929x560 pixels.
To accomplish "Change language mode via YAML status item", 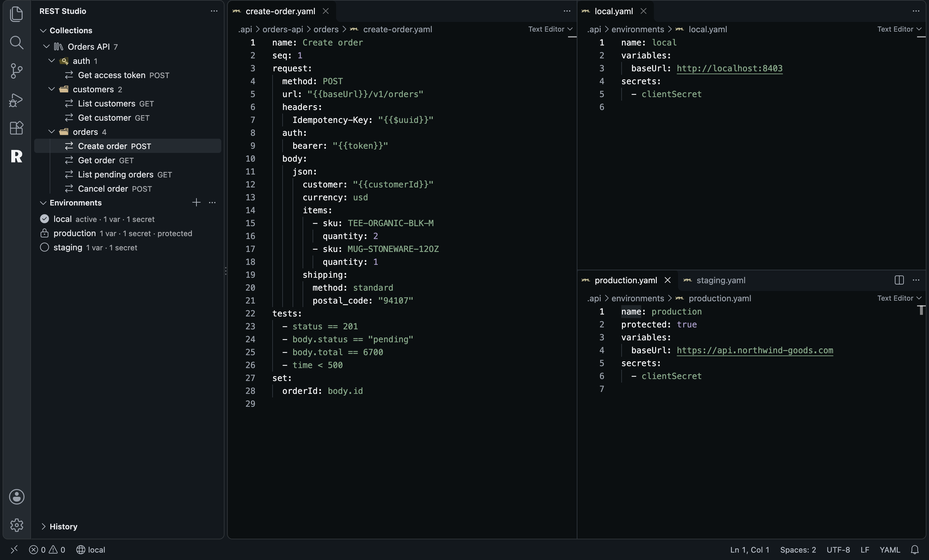I will tap(890, 549).
